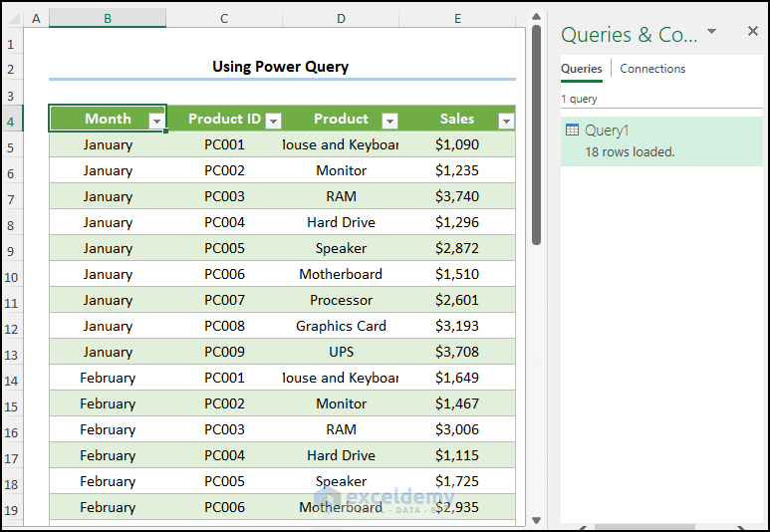770x532 pixels.
Task: Open the Product ID filter dropdown
Action: click(274, 121)
